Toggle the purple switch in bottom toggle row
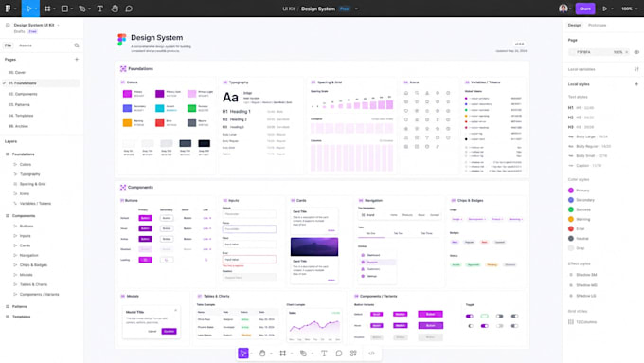644x363 pixels. [x=485, y=326]
